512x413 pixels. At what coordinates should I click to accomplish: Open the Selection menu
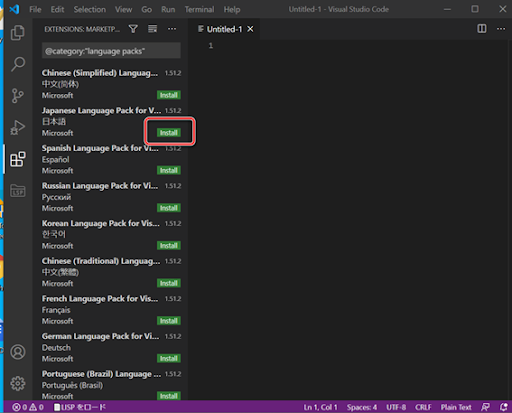coord(90,9)
